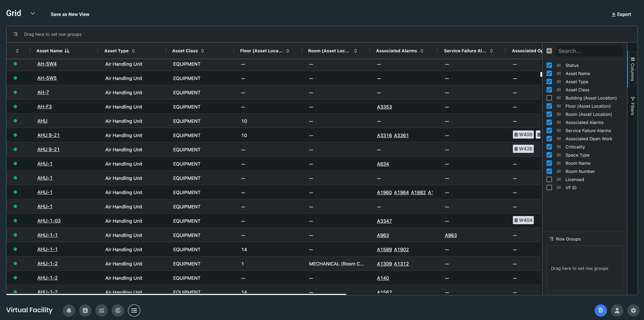Expand the Grid view dropdown chevron
Image resolution: width=644 pixels, height=320 pixels.
click(x=32, y=13)
